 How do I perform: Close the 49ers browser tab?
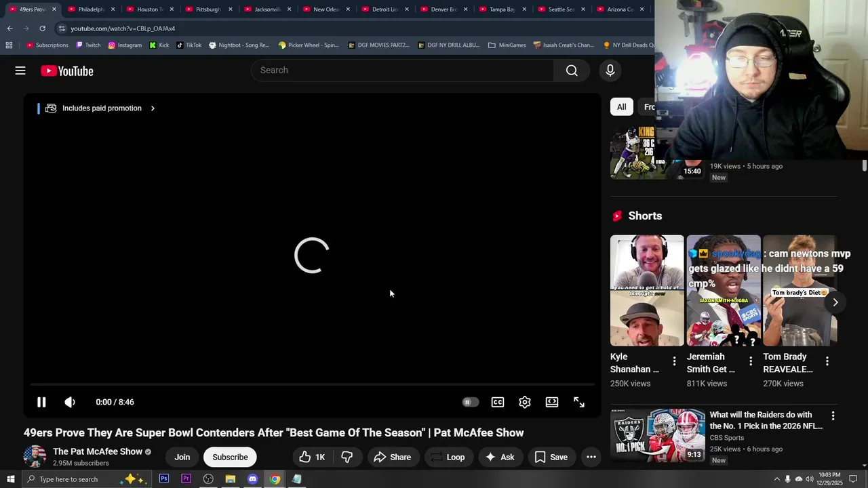pyautogui.click(x=54, y=9)
